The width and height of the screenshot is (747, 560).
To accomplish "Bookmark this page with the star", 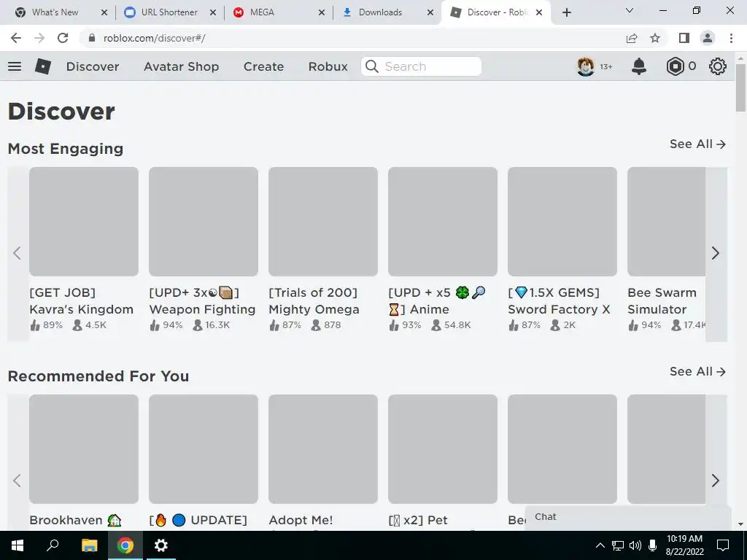I will [x=655, y=38].
